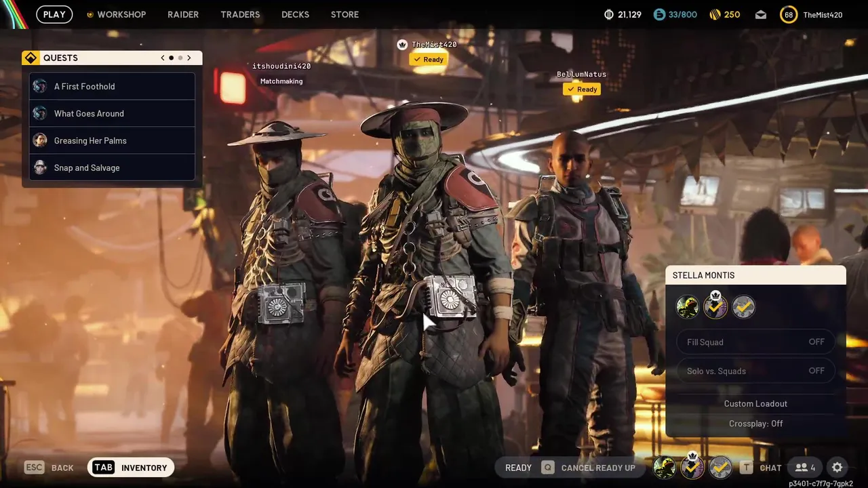Open the party members icon showing 4
The height and width of the screenshot is (488, 868).
click(x=805, y=468)
